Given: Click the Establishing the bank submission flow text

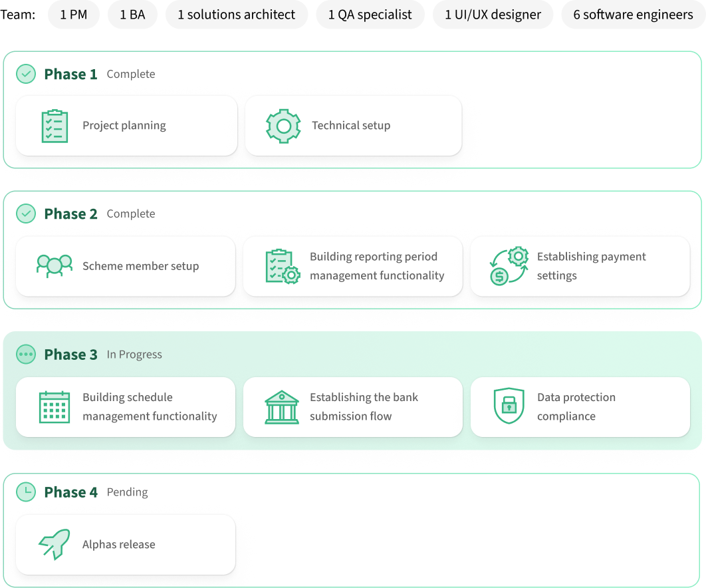Looking at the screenshot, I should pos(364,406).
